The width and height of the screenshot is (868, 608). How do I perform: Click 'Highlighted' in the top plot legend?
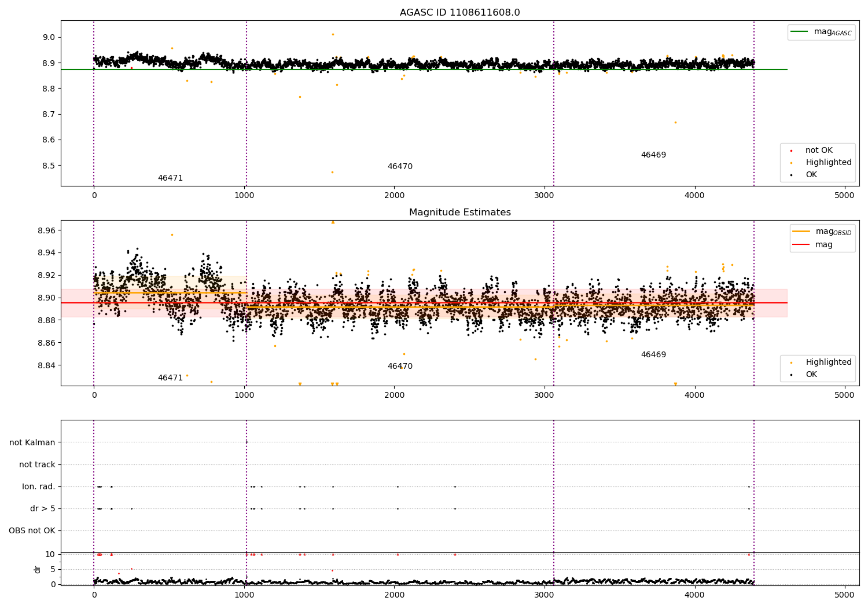(x=828, y=163)
